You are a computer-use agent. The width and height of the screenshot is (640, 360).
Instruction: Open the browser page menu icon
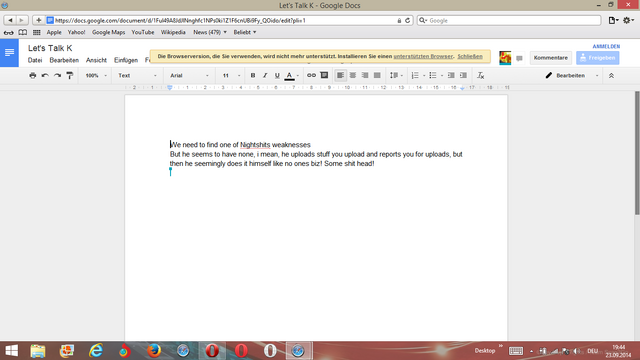pos(613,20)
